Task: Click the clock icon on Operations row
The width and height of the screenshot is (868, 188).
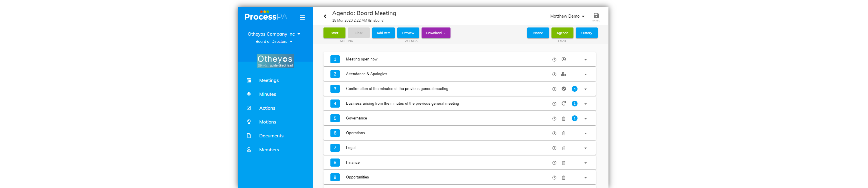Action: (x=554, y=133)
